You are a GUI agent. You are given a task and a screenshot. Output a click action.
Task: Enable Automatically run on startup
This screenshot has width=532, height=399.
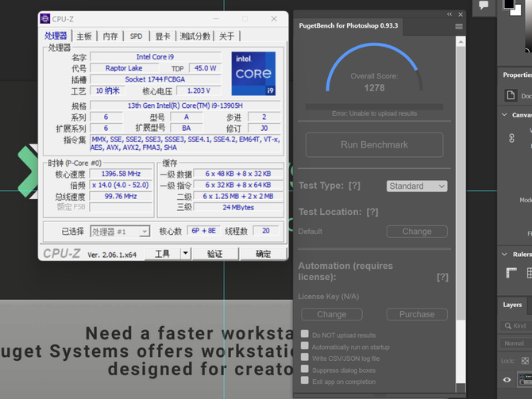[x=305, y=346]
